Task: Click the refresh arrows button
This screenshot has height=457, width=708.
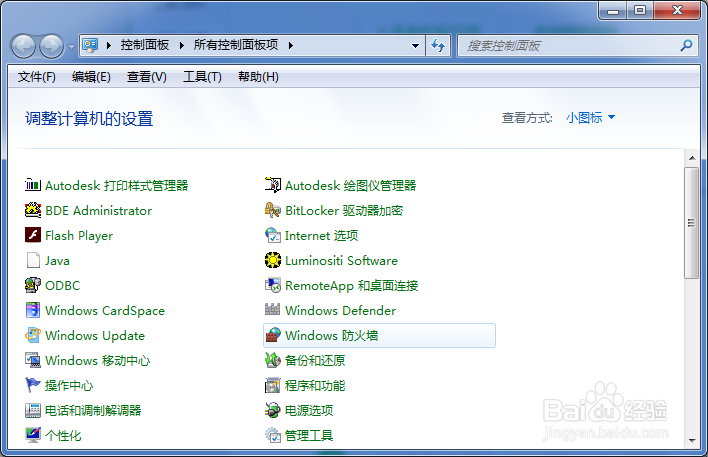Action: click(x=438, y=45)
